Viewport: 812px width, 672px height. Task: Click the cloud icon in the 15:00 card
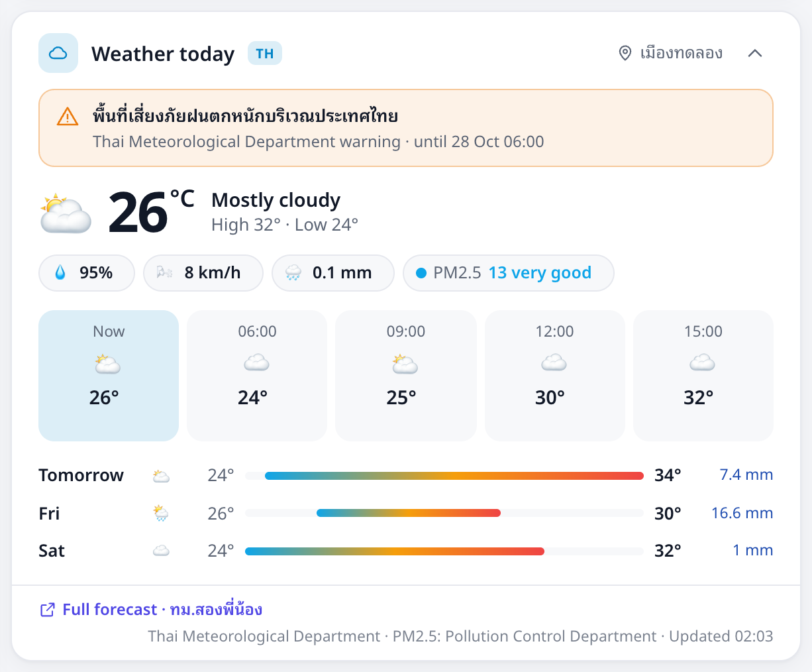tap(703, 363)
